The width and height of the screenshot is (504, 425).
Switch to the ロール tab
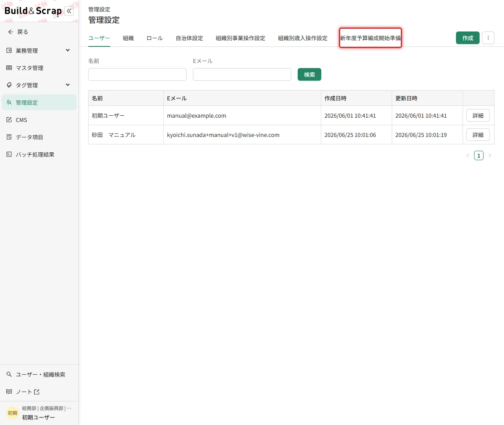(155, 38)
